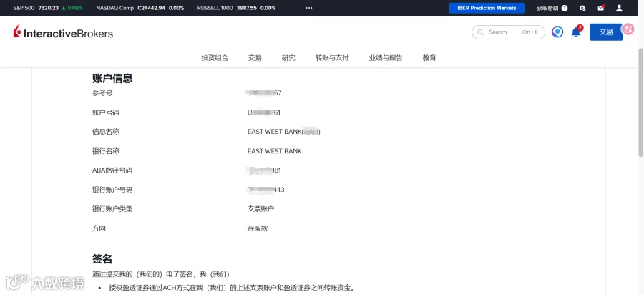Open the notifications bell

577,32
